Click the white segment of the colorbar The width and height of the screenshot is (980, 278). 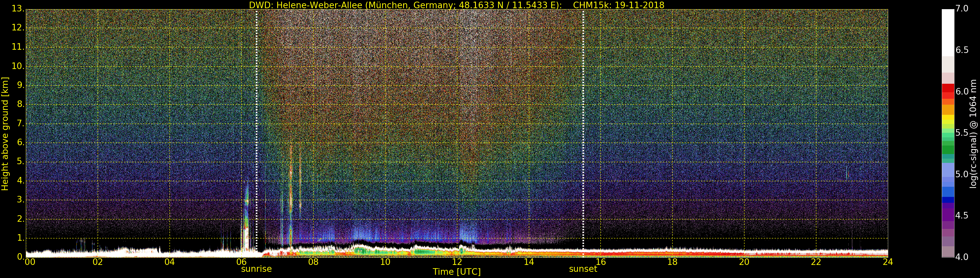pos(948,33)
